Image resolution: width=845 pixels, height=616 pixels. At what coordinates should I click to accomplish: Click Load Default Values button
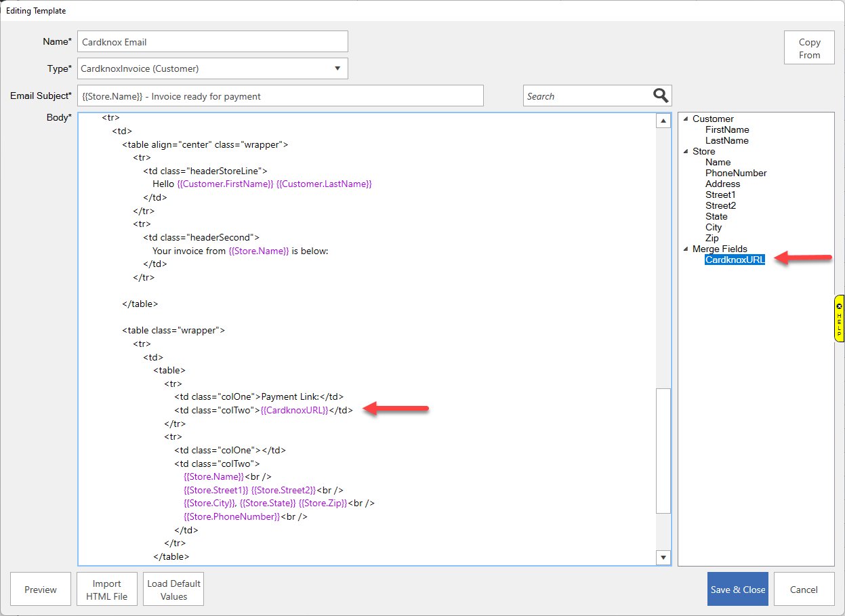point(173,590)
